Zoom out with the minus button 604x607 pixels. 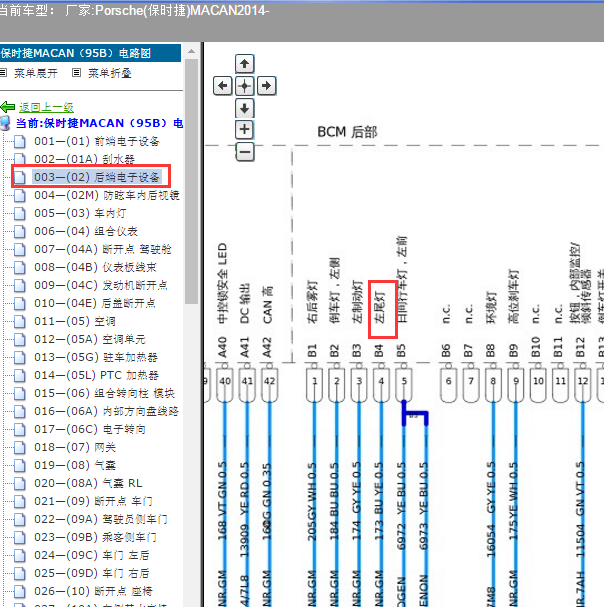coord(244,152)
